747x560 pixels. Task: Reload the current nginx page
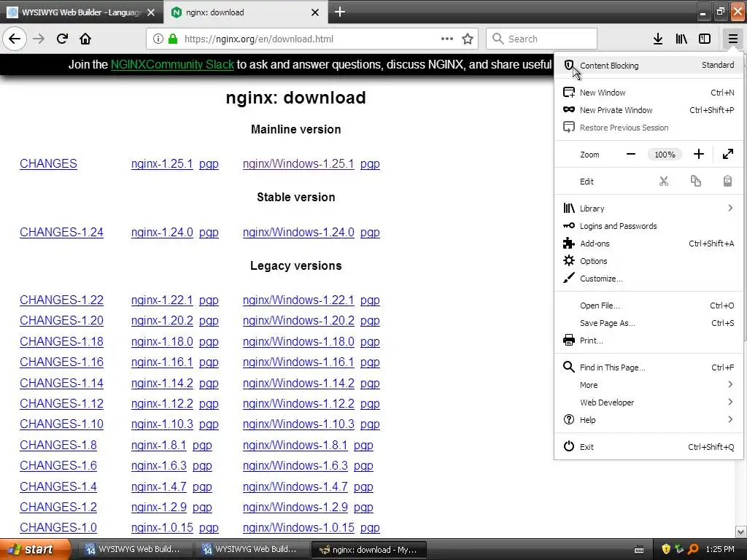(62, 39)
